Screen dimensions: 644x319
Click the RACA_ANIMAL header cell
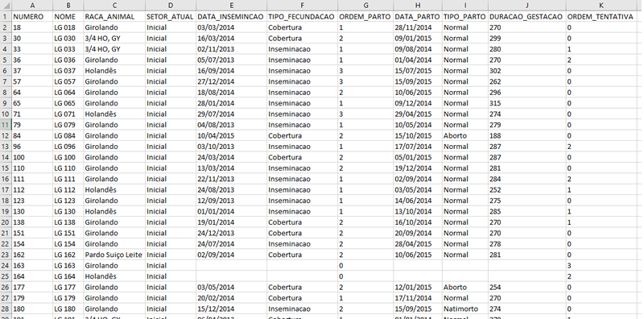[x=114, y=17]
